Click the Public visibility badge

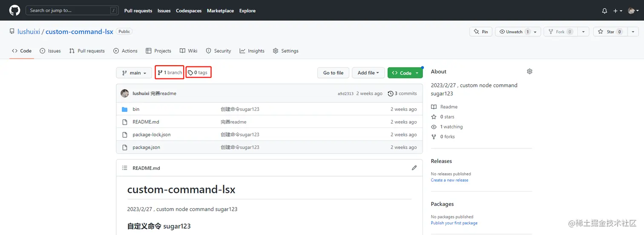[x=124, y=32]
